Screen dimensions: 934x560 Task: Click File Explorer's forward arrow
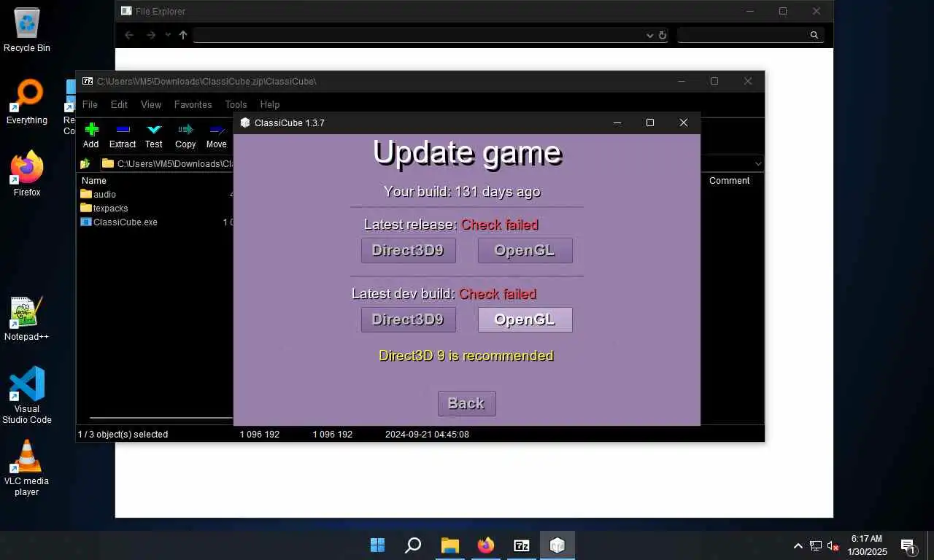tap(150, 35)
